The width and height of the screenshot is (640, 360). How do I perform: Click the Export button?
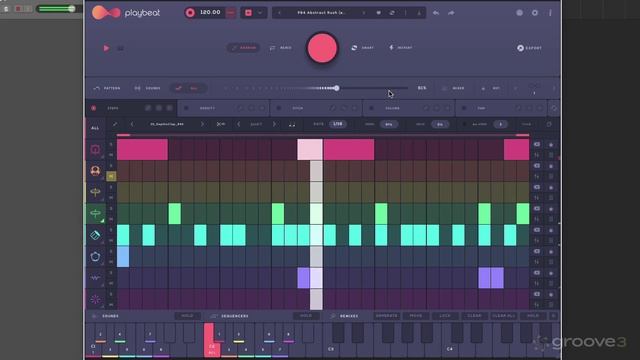point(529,48)
